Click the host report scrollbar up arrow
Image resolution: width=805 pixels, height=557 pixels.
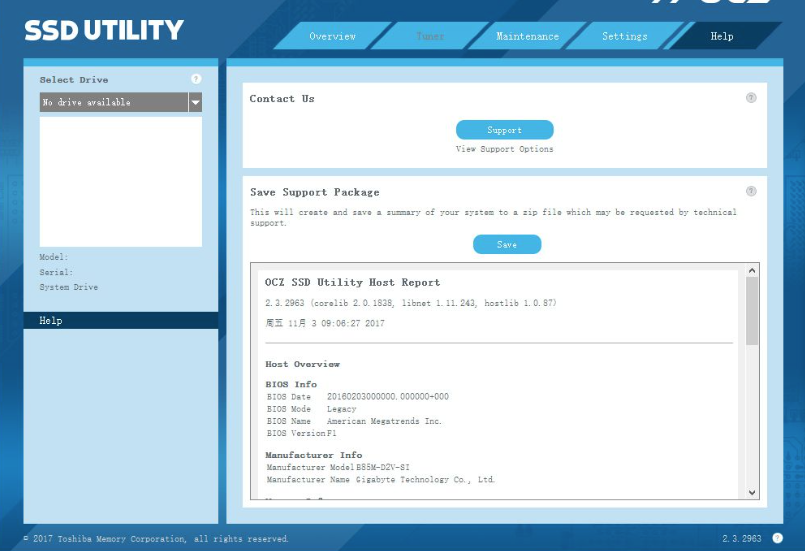click(x=752, y=270)
